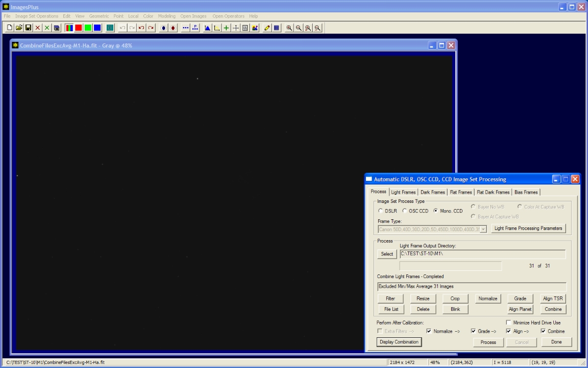Toggle the Align checkbox
588x368 pixels.
[508, 331]
